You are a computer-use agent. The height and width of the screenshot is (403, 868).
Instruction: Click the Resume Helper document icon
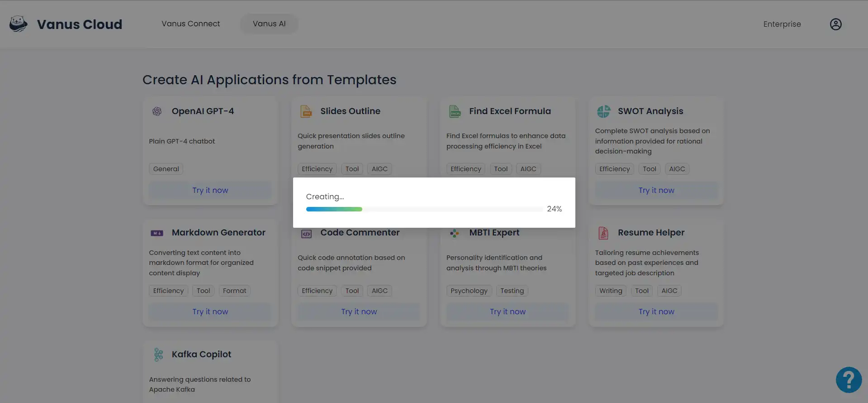[603, 233]
